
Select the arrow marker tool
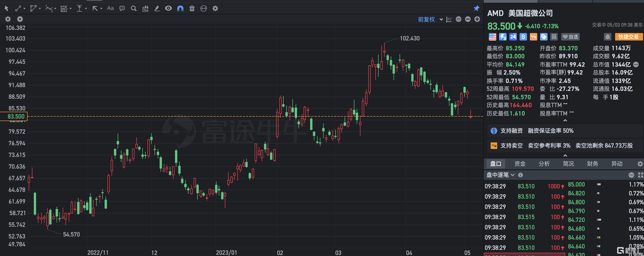pyautogui.click(x=95, y=8)
